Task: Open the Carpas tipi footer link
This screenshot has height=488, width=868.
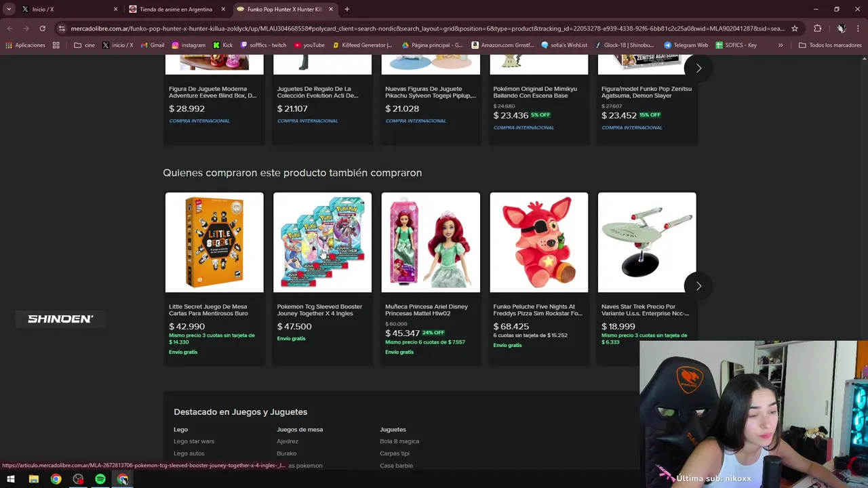Action: [395, 453]
